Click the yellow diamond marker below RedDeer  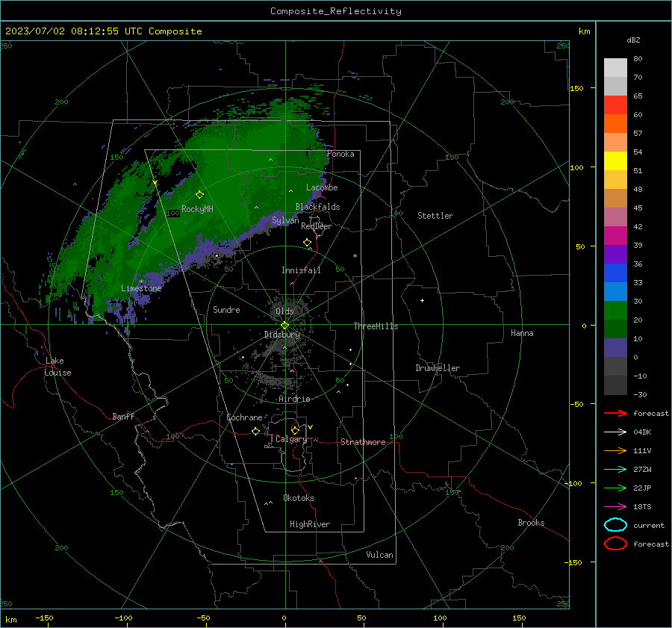click(x=308, y=243)
